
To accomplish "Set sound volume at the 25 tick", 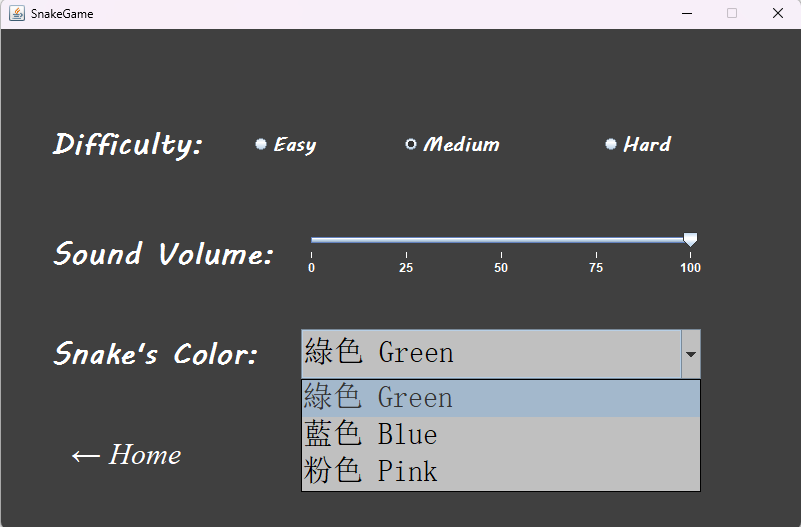I will pyautogui.click(x=406, y=240).
